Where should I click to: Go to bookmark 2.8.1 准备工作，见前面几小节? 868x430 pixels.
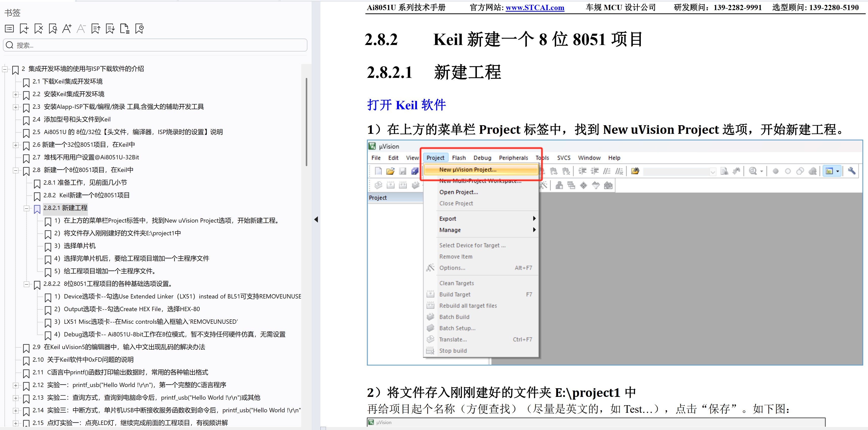[x=85, y=182]
